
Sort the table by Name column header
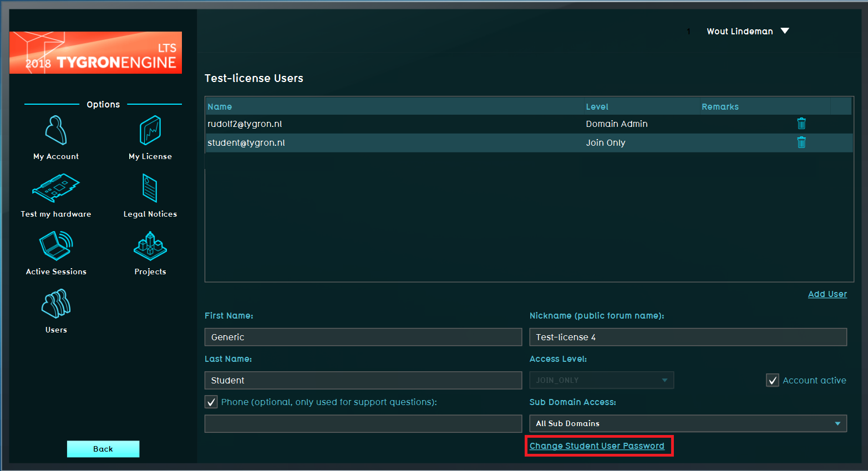click(220, 106)
